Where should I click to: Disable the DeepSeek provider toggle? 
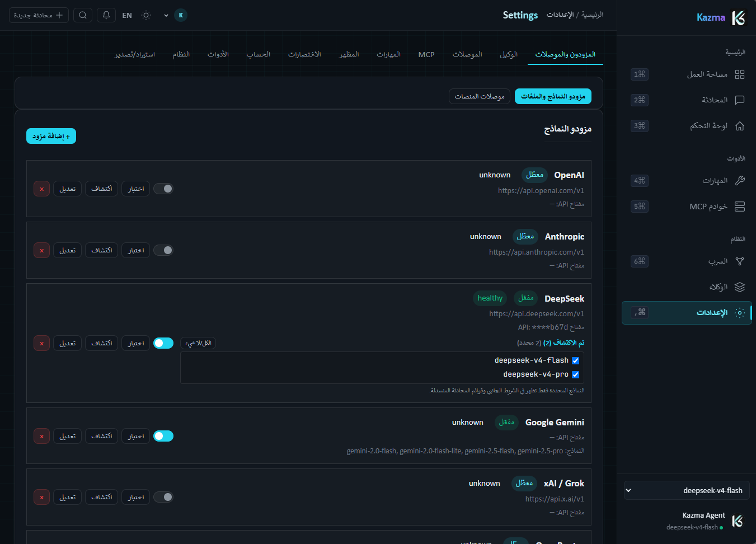pos(163,343)
